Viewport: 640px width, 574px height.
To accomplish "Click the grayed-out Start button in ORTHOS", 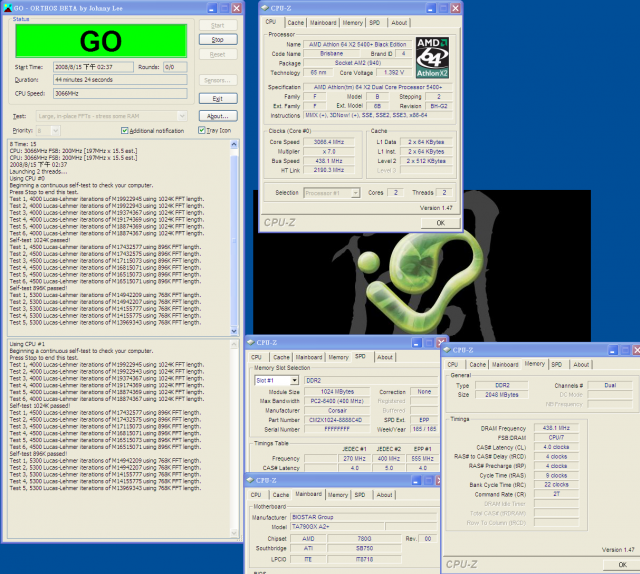I will point(218,25).
